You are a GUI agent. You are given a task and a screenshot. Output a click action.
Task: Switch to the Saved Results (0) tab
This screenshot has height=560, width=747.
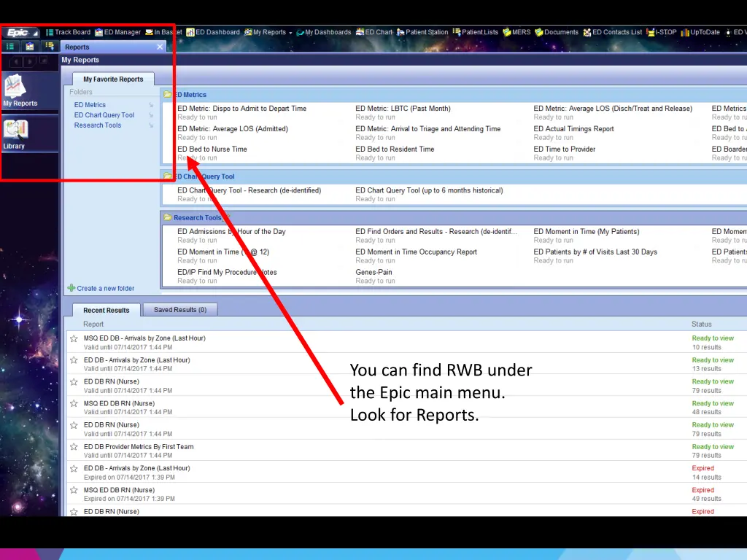[x=180, y=309]
